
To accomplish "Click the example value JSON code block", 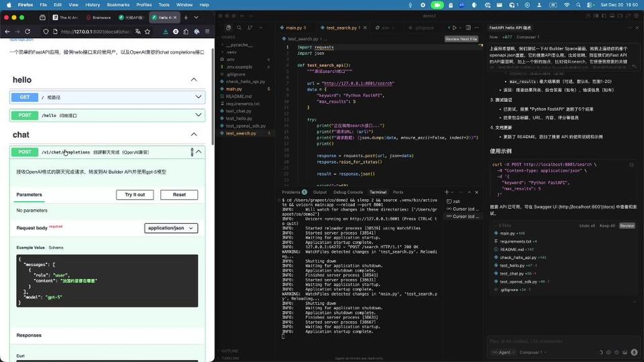I will (107, 281).
